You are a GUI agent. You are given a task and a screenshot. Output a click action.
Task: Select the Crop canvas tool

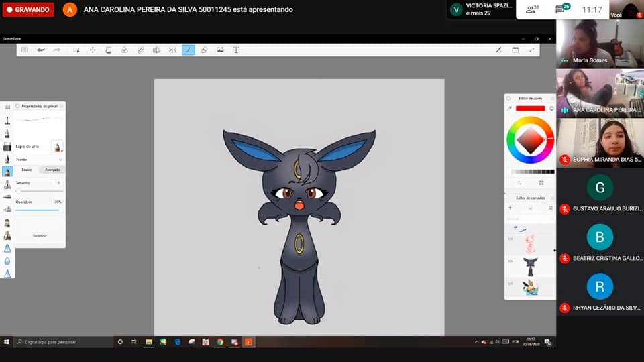point(109,50)
